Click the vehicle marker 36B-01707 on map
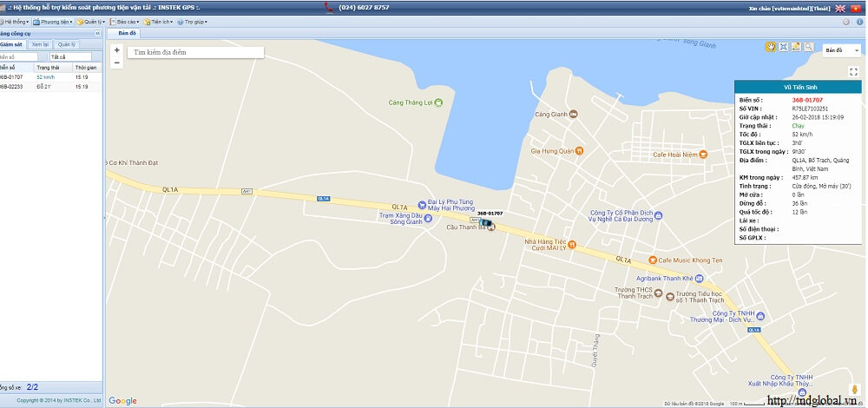This screenshot has width=868, height=408. click(486, 224)
